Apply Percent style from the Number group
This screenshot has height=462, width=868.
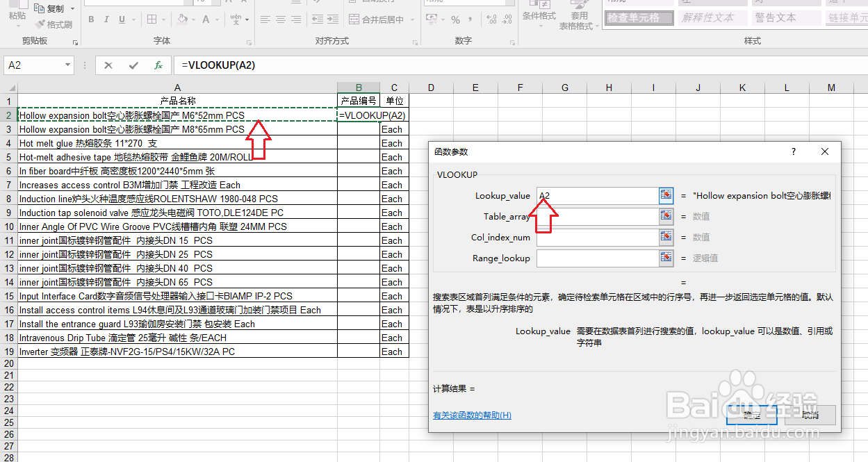point(455,19)
